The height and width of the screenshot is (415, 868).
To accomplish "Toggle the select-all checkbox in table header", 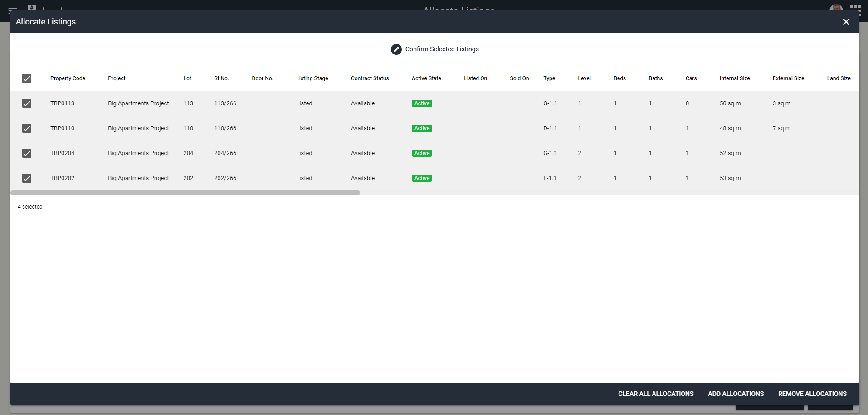I will pyautogui.click(x=27, y=78).
